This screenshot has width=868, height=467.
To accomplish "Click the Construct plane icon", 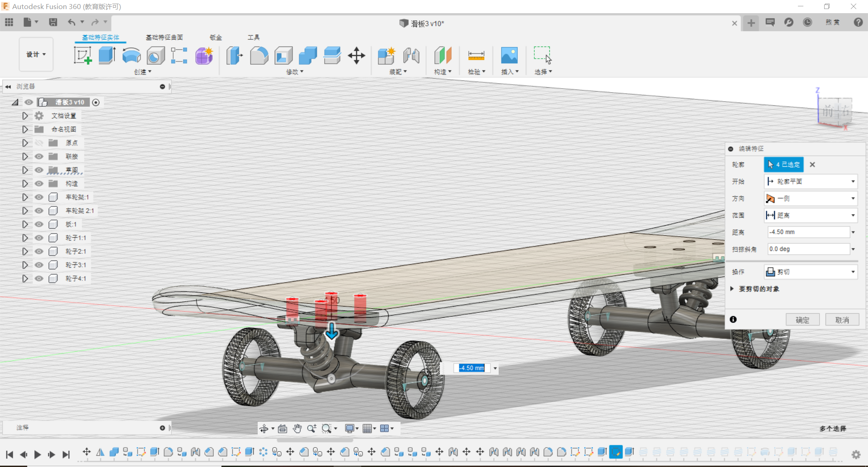I will pyautogui.click(x=443, y=56).
